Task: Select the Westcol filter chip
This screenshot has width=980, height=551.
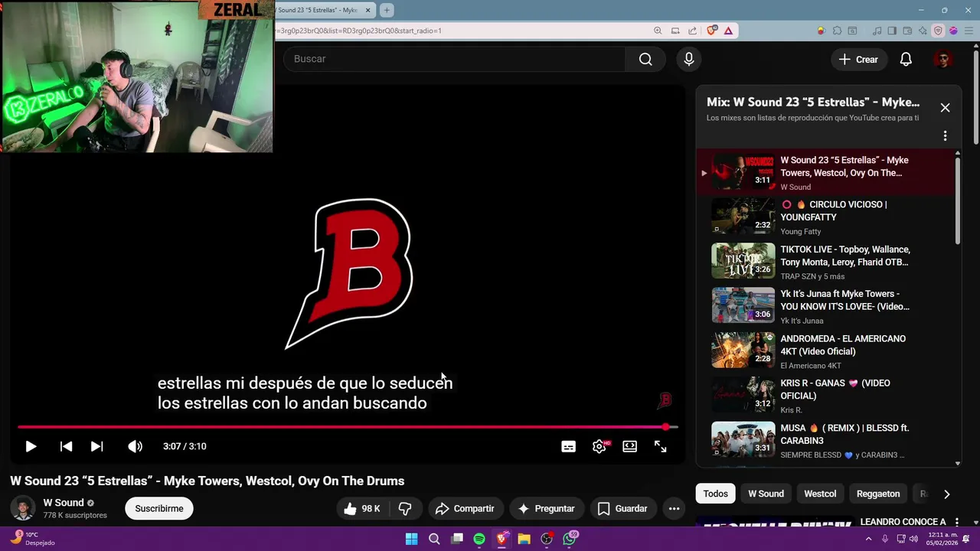Action: (x=820, y=494)
